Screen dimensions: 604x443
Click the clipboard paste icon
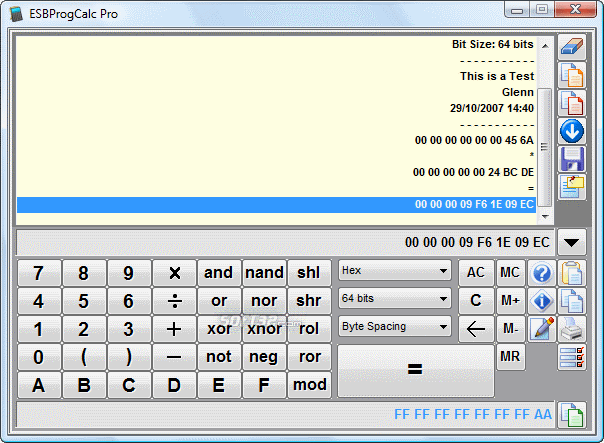(572, 273)
